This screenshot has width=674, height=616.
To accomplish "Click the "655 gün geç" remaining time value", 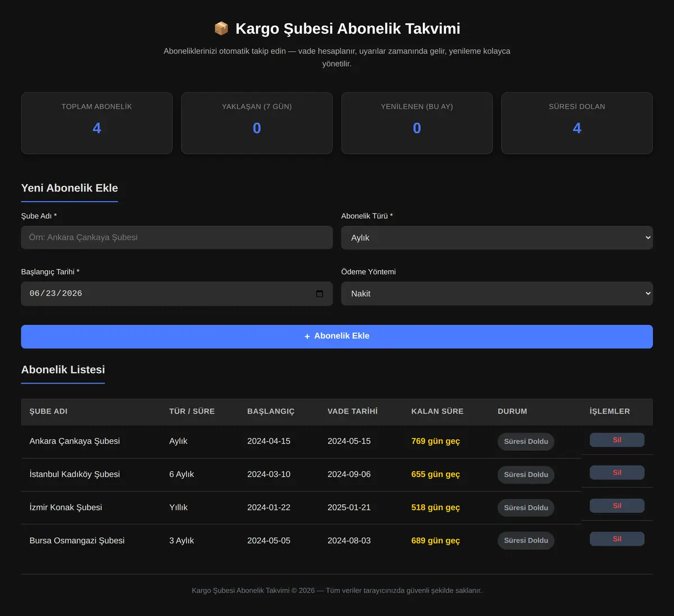I will tap(435, 474).
